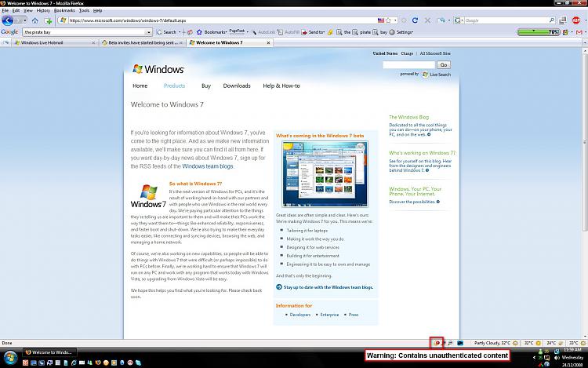The image size is (588, 368).
Task: Open the View menu
Action: coord(28,10)
